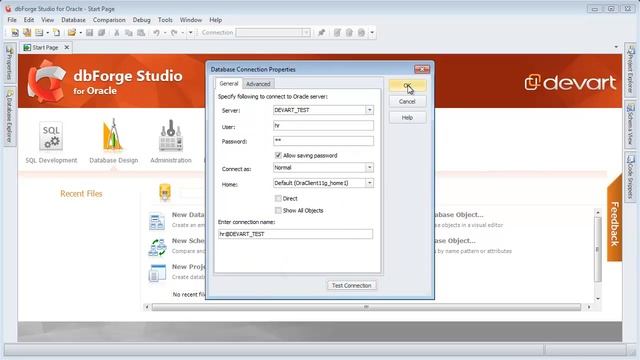Open the Code Snippets side panel
Image resolution: width=640 pixels, height=360 pixels.
coord(630,176)
